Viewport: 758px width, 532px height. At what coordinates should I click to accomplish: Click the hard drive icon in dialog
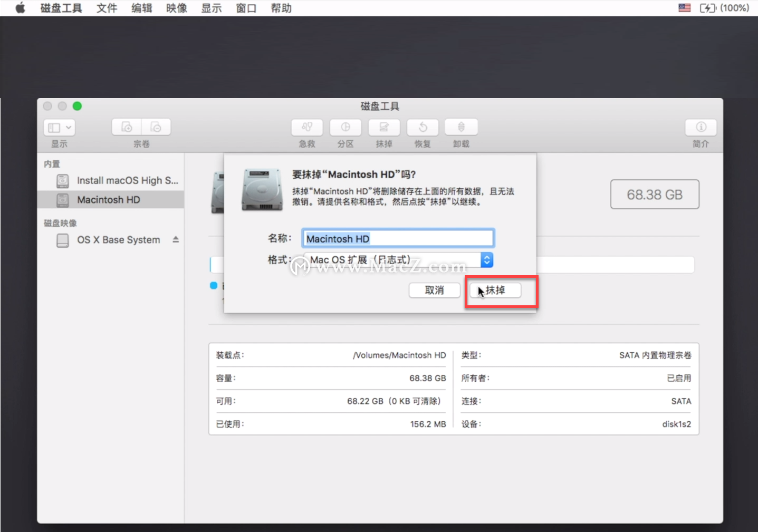point(262,190)
